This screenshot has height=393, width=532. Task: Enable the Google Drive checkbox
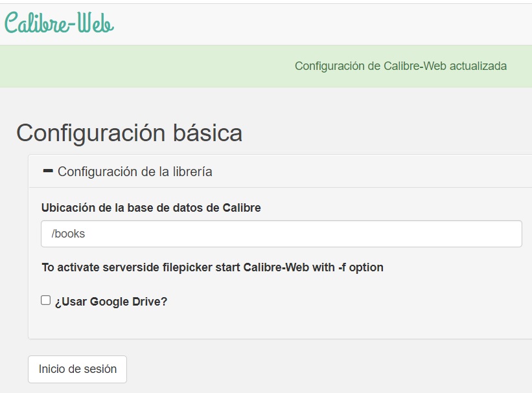(x=46, y=300)
